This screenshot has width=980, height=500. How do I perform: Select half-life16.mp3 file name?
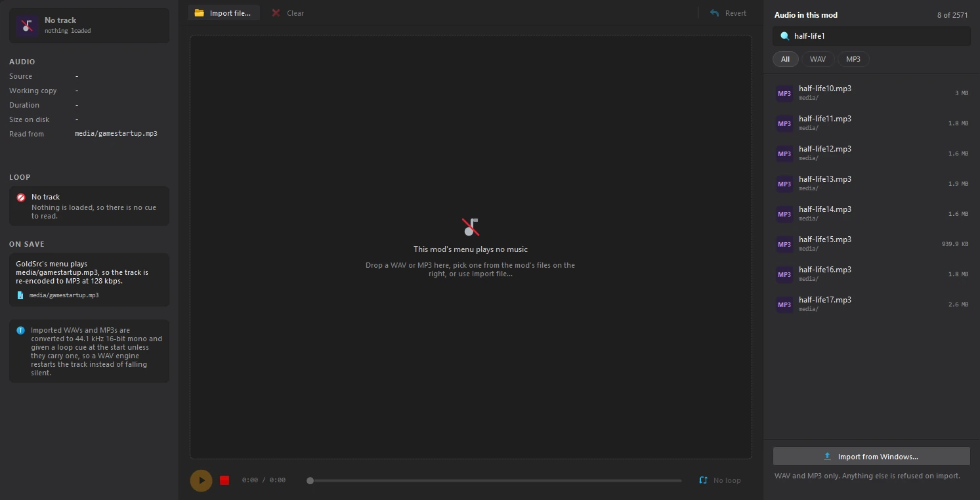click(825, 270)
